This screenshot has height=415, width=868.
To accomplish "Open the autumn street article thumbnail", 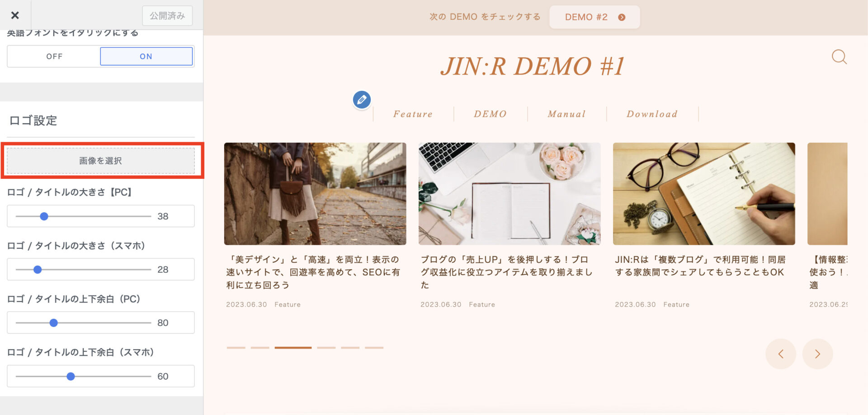I will [315, 194].
